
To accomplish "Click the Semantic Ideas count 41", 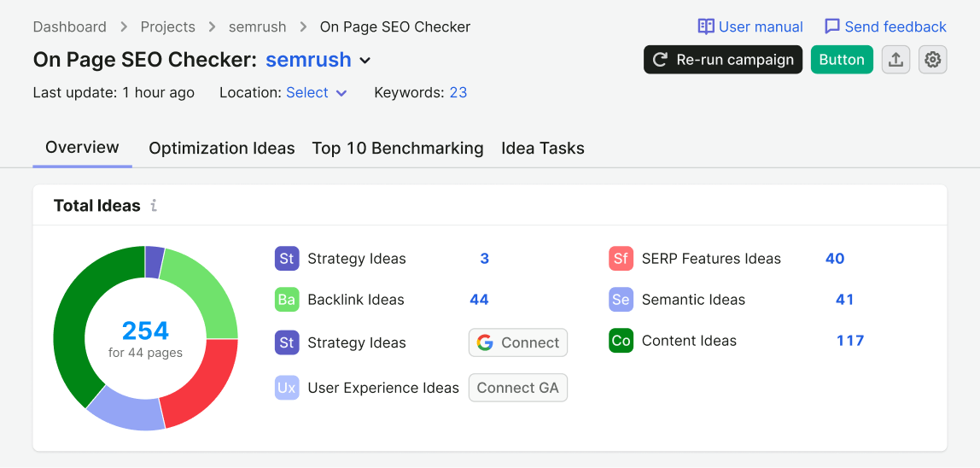I will click(x=844, y=300).
